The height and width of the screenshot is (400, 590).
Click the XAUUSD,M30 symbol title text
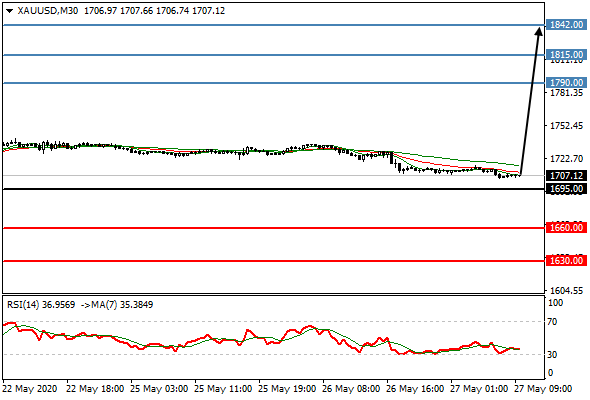pos(48,11)
